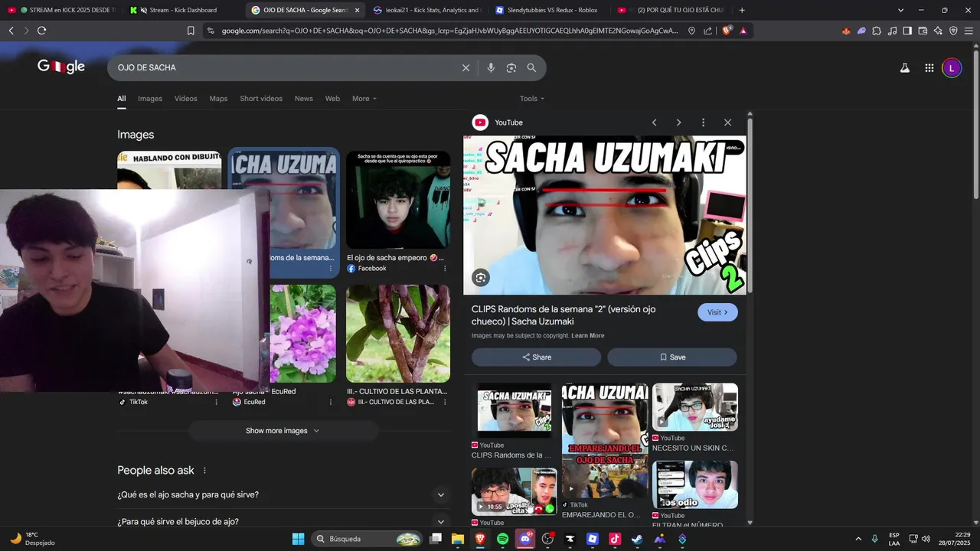Open the Brave VPN shield icon
980x551 pixels.
click(953, 31)
